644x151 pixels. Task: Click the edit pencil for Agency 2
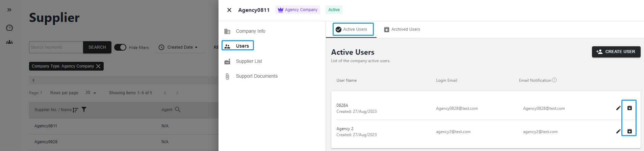(x=618, y=131)
